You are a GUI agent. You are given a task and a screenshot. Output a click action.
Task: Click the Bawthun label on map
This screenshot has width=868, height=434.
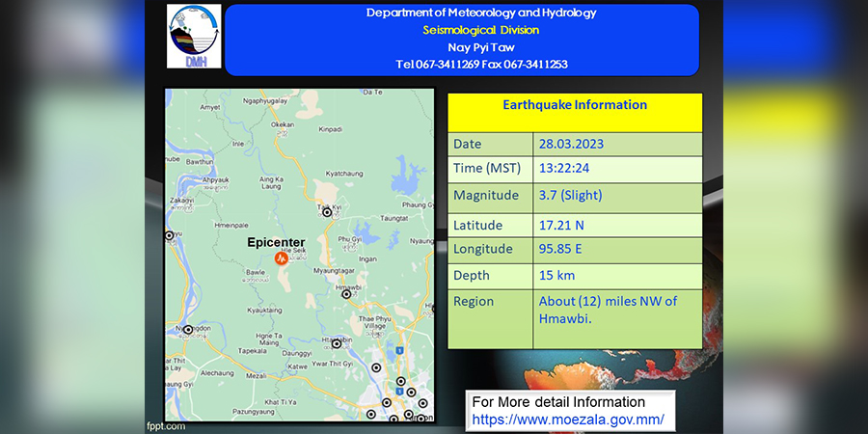point(200,162)
